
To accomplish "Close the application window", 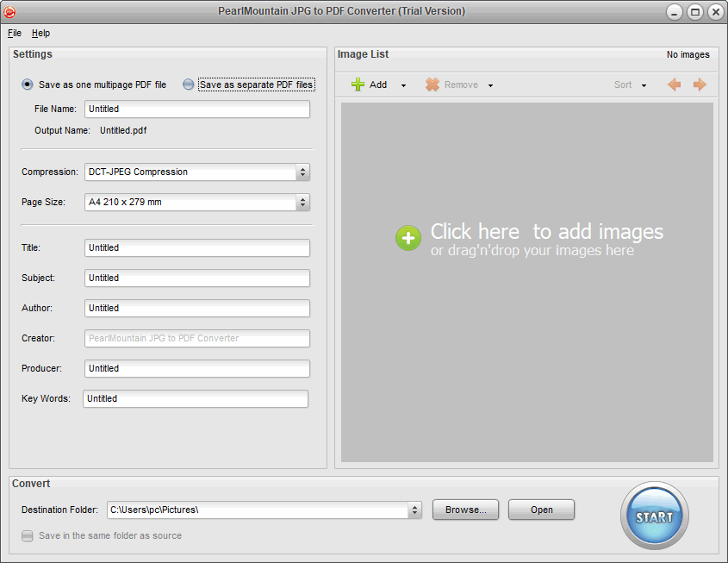I will click(x=716, y=12).
